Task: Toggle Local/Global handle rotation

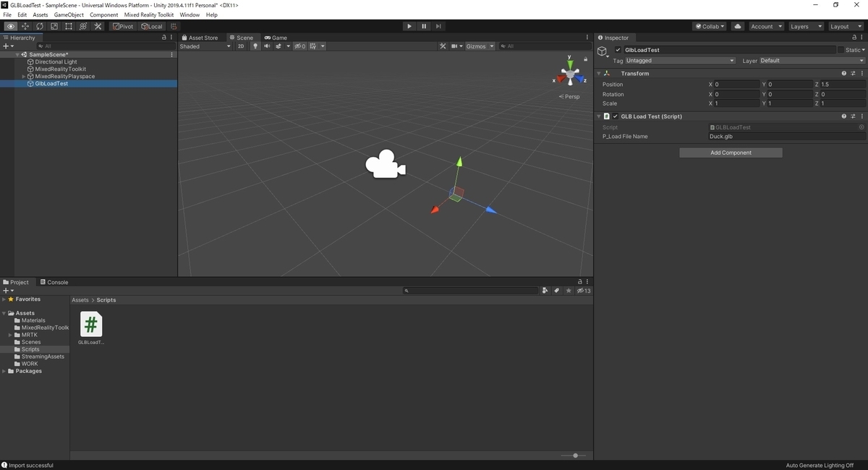Action: (x=152, y=27)
